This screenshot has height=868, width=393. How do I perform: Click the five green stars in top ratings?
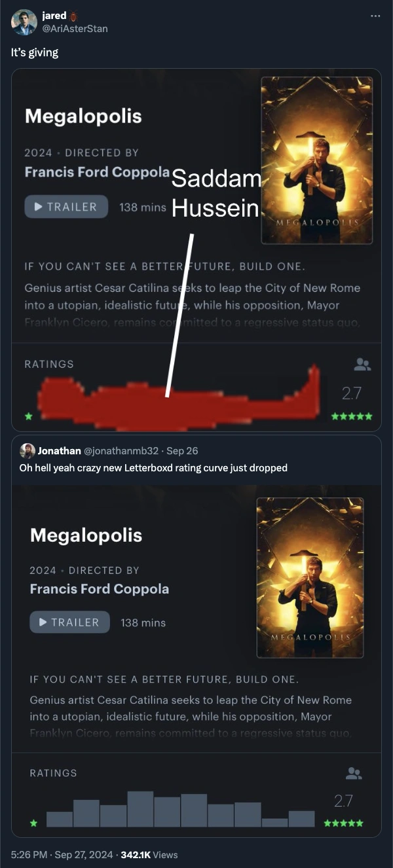coord(352,416)
